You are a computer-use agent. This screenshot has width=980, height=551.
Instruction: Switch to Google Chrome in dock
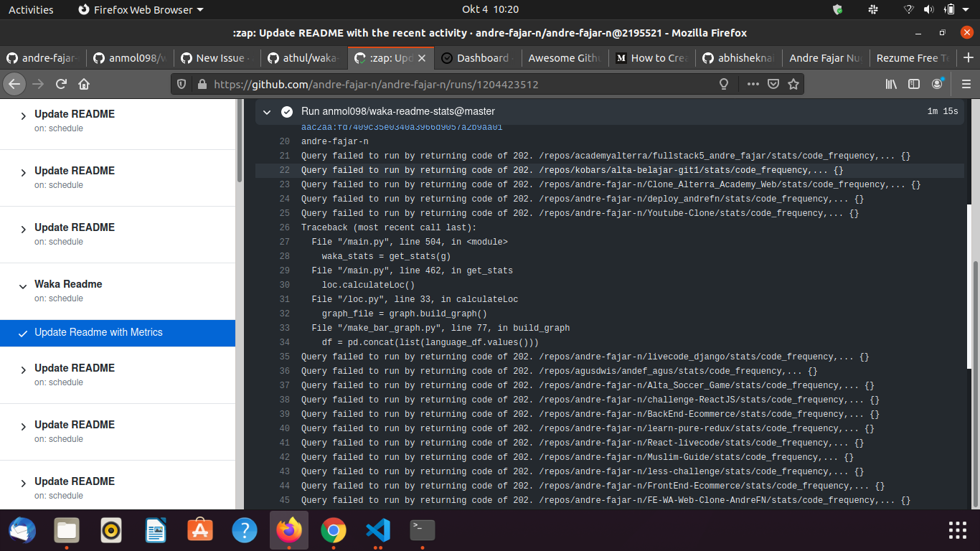[333, 530]
